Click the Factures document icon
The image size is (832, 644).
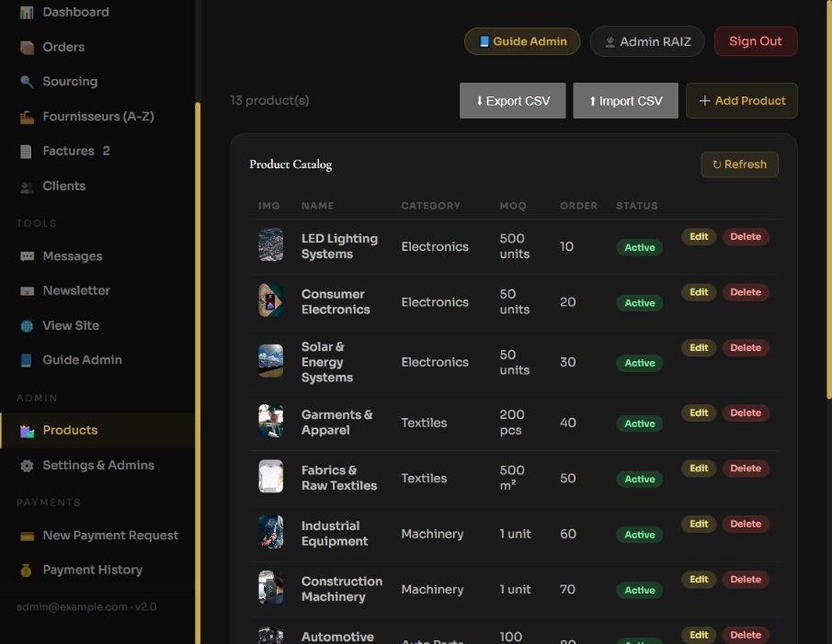click(27, 151)
